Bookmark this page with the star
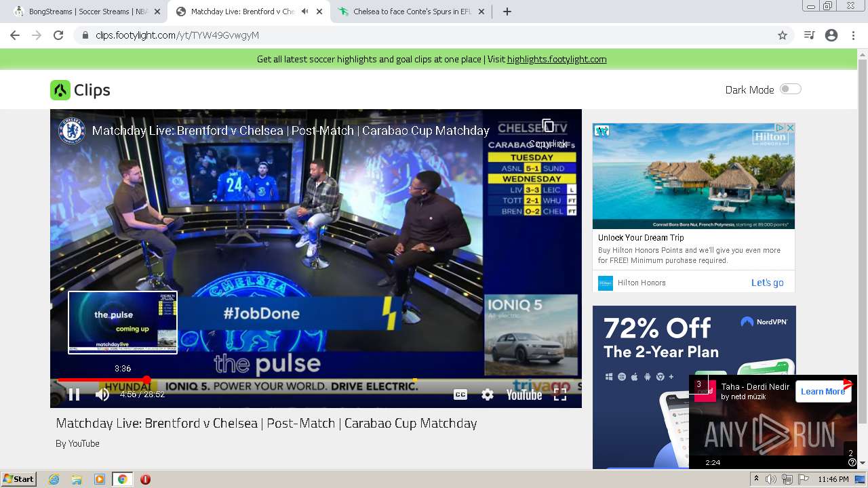Screen dimensions: 868x488 point(782,35)
